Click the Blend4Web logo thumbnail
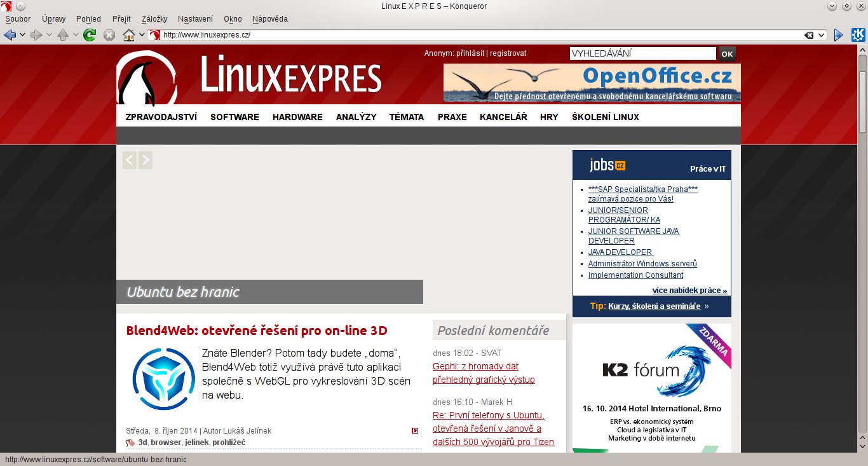Image resolution: width=868 pixels, height=466 pixels. click(163, 379)
